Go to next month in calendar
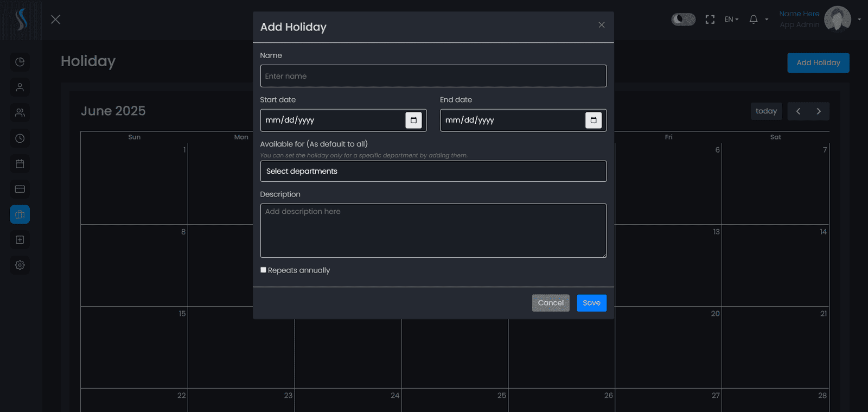The image size is (868, 412). [x=819, y=111]
